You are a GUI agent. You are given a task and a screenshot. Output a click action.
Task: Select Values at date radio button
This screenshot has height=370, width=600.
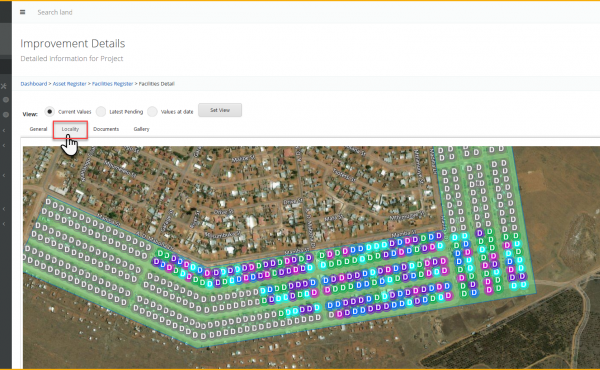click(152, 111)
